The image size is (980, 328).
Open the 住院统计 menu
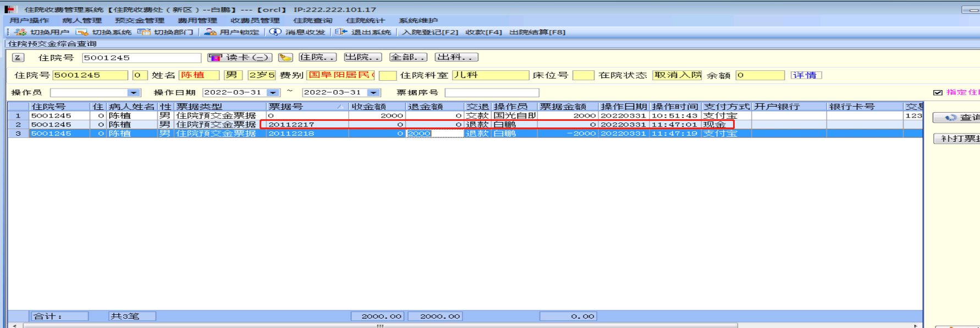[x=365, y=20]
